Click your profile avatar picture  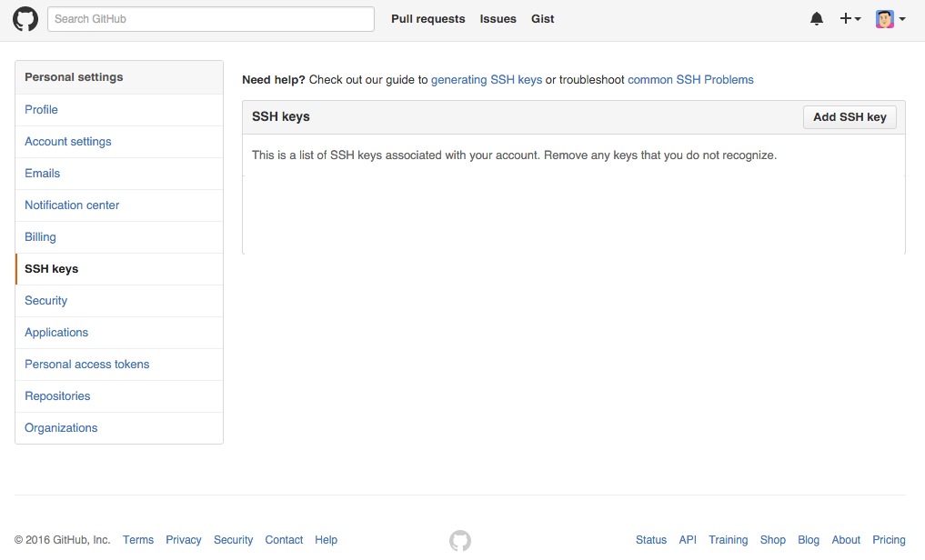(883, 18)
